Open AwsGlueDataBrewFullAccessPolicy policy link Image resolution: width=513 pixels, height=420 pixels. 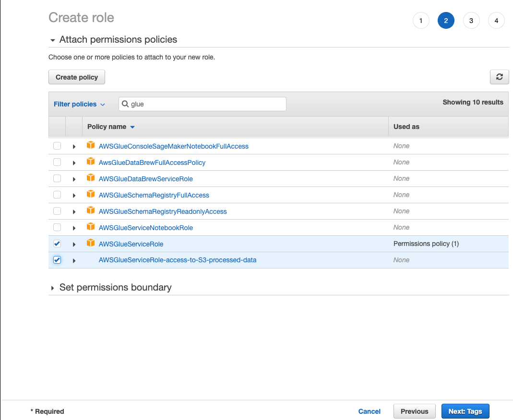[x=152, y=163]
